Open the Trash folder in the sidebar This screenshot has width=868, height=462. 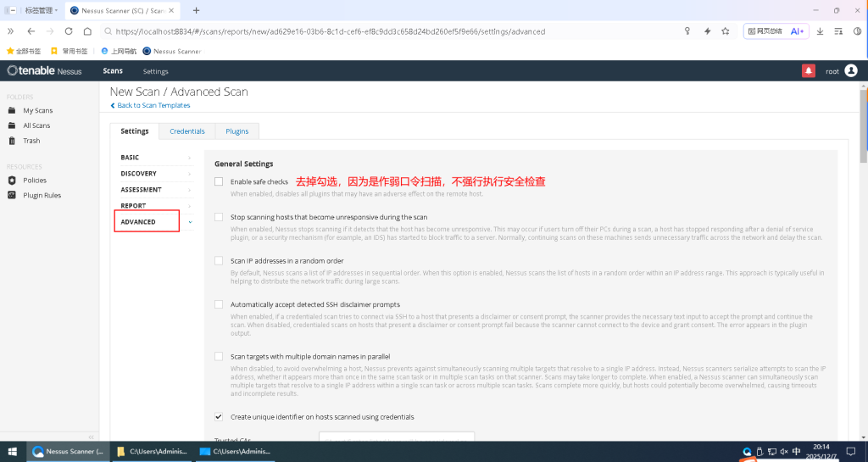click(x=31, y=141)
